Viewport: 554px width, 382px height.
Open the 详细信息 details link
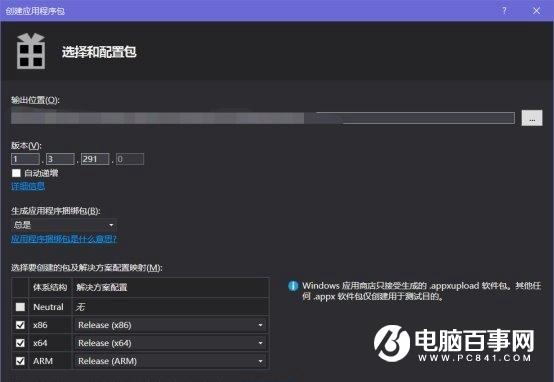(x=28, y=186)
